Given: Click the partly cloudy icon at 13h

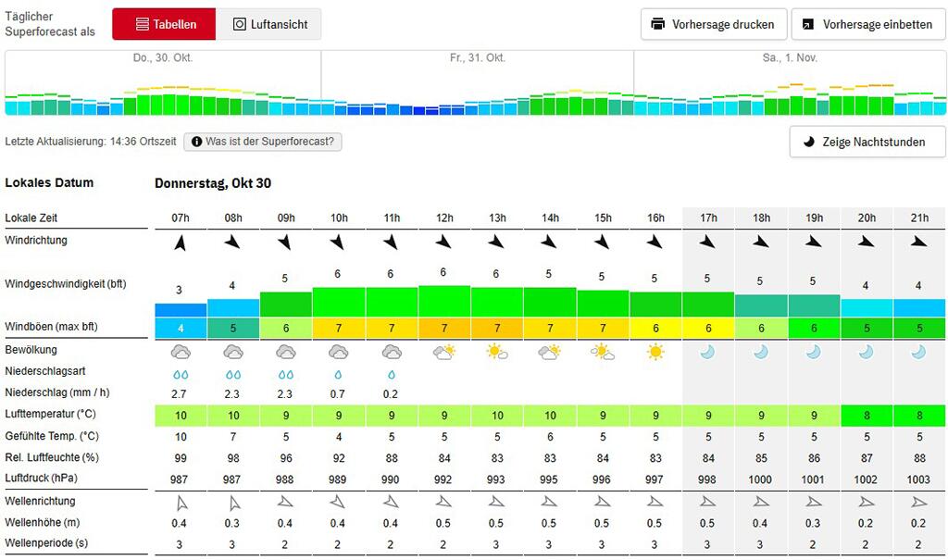Looking at the screenshot, I should point(497,352).
